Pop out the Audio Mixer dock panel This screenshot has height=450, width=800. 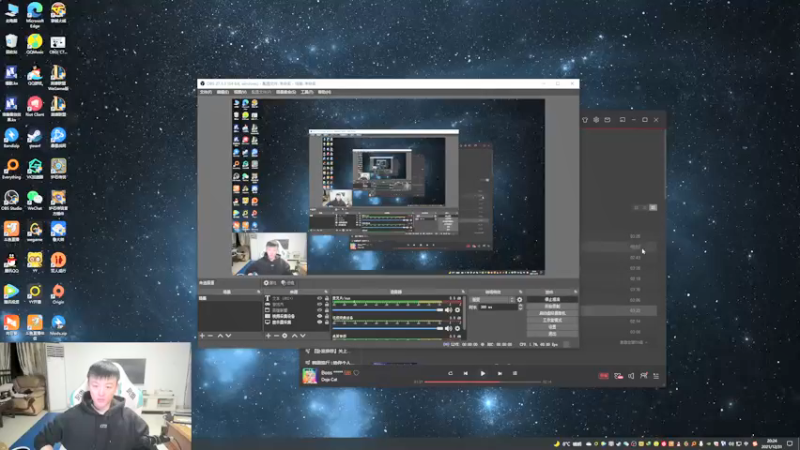[x=463, y=292]
